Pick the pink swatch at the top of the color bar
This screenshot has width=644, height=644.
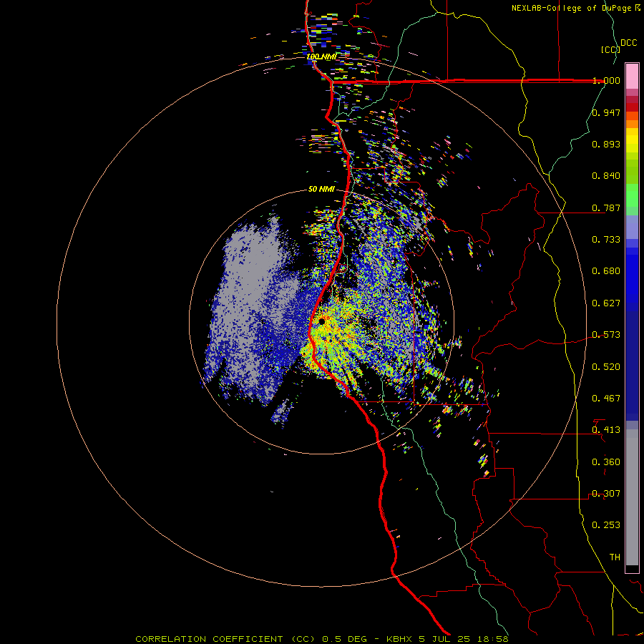point(632,76)
